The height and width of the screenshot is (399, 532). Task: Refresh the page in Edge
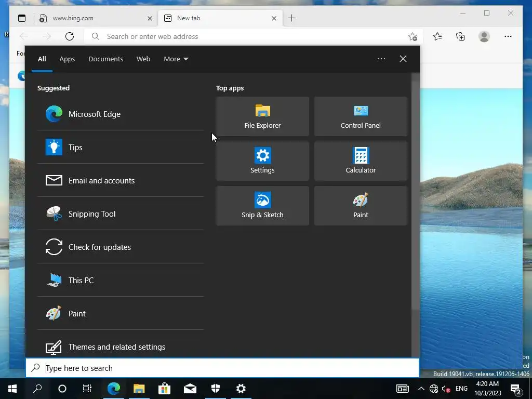coord(70,36)
